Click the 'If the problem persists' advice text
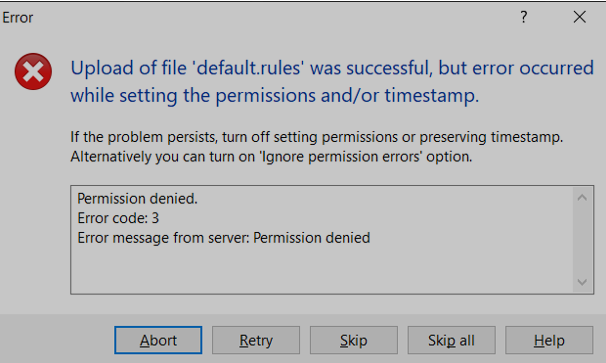 317,137
